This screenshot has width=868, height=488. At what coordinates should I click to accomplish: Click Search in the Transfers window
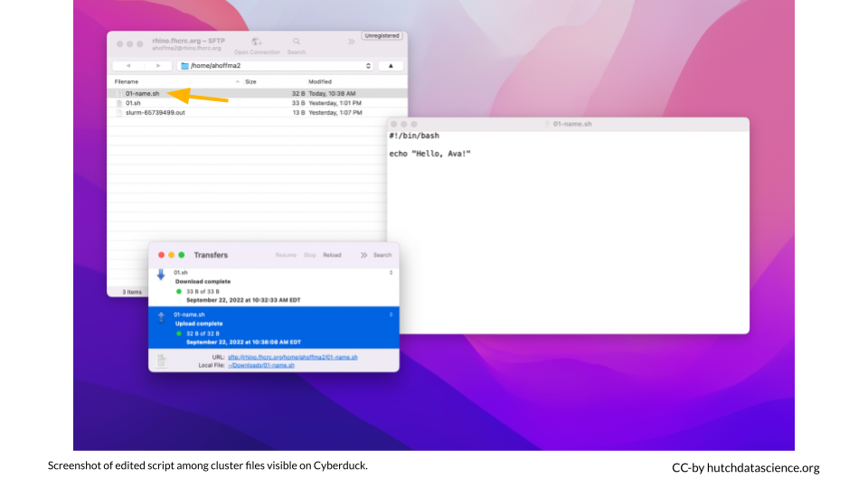382,255
